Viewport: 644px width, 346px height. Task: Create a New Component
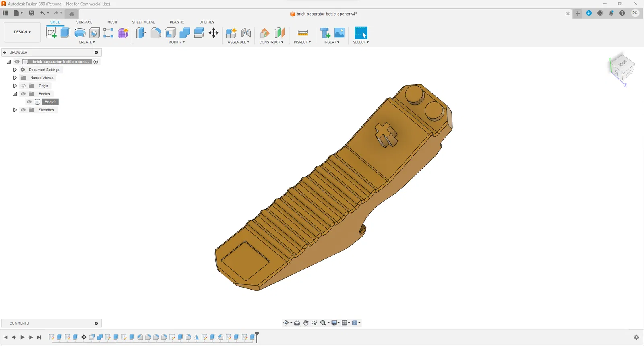231,33
